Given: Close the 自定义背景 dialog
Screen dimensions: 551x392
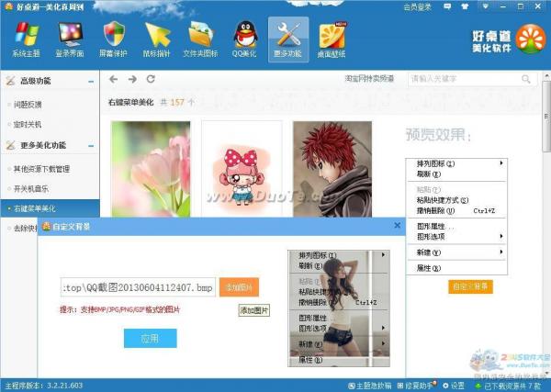Looking at the screenshot, I should pyautogui.click(x=398, y=226).
